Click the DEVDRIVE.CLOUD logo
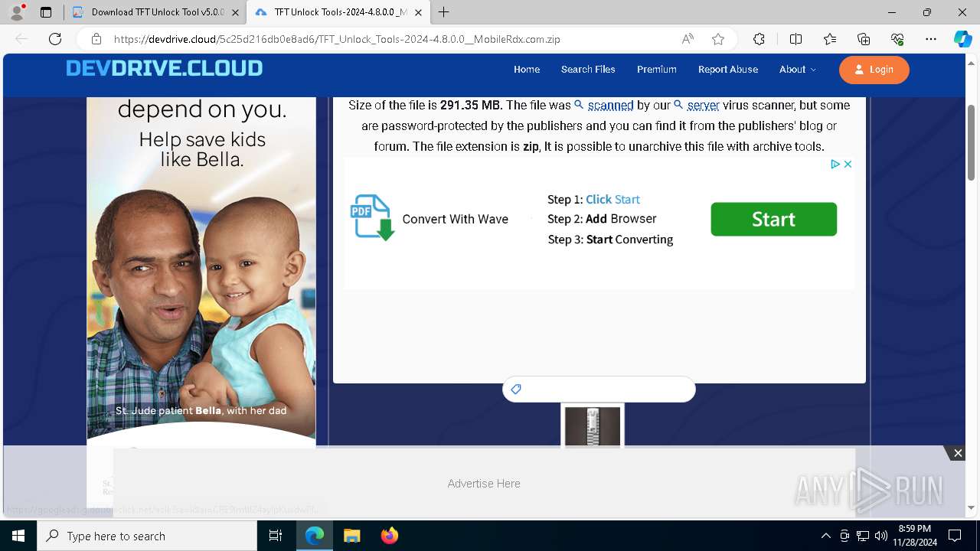The width and height of the screenshot is (980, 551). [x=164, y=68]
